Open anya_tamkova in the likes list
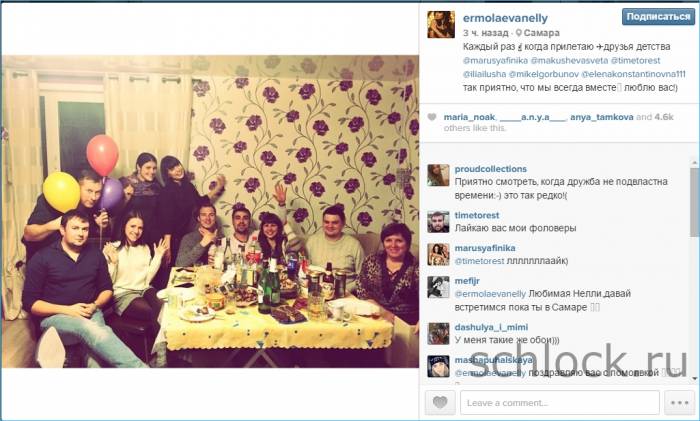The image size is (700, 421). click(x=601, y=117)
